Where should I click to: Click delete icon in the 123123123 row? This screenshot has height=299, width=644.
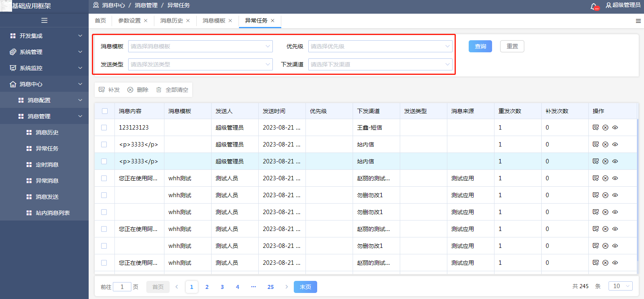tap(605, 128)
